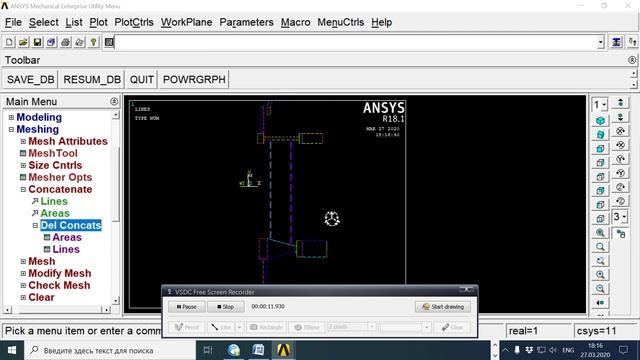Click the SAVE_DB toolbar button
This screenshot has width=640, height=360.
(31, 80)
